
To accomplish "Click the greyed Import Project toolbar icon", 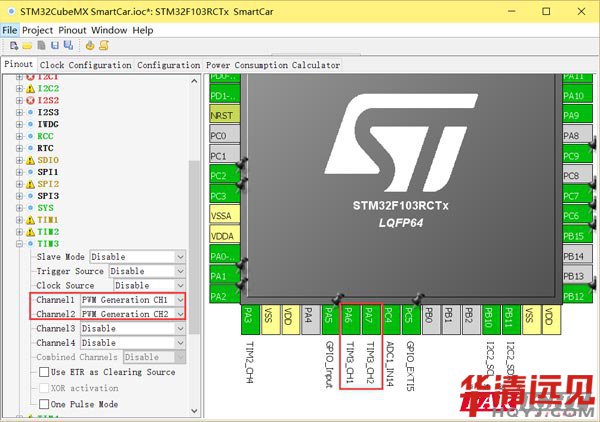I will tap(41, 46).
